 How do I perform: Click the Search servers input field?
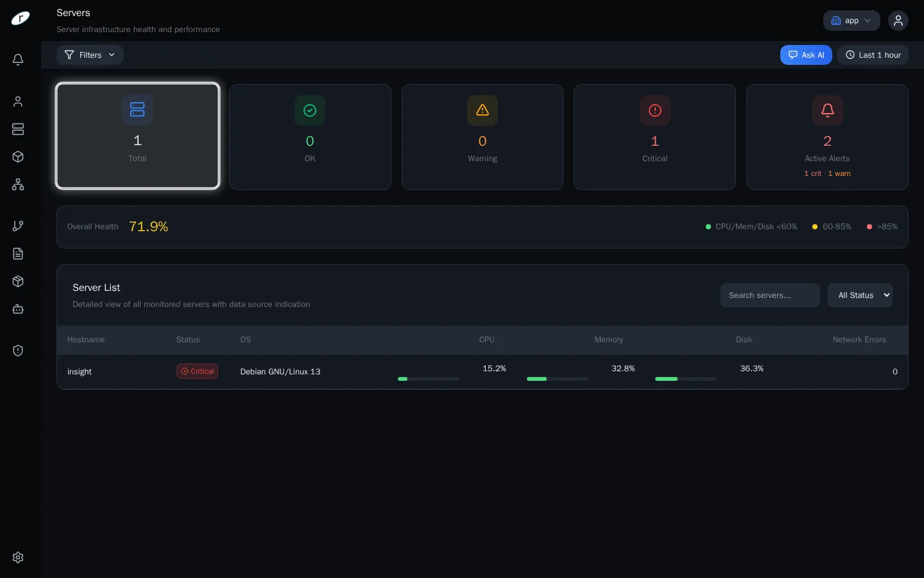[x=770, y=295]
